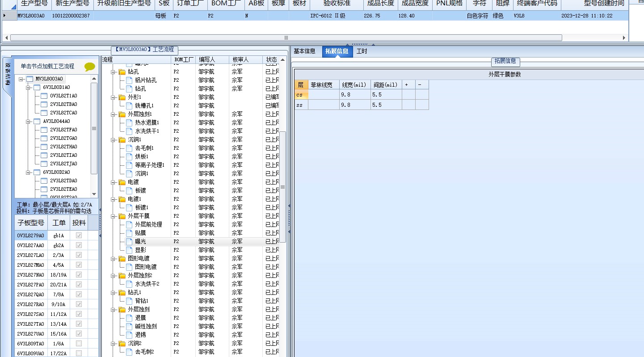Click the document icon of 热水退膜1

(129, 122)
